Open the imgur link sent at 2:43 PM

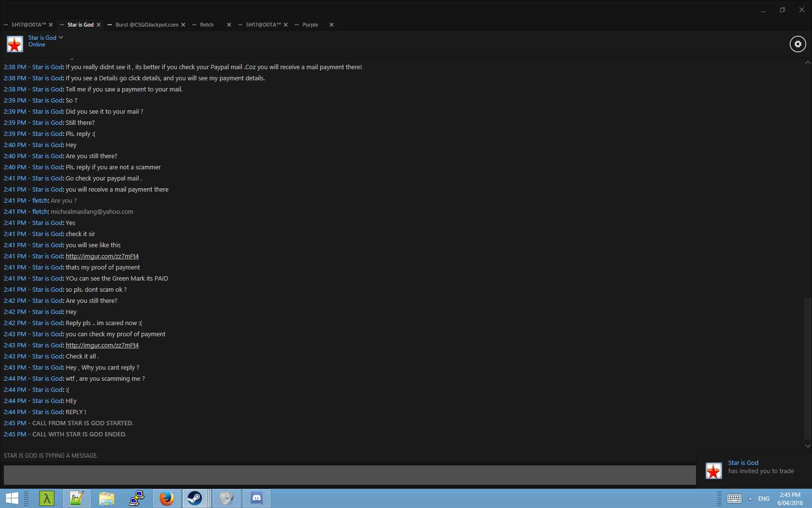pos(102,345)
